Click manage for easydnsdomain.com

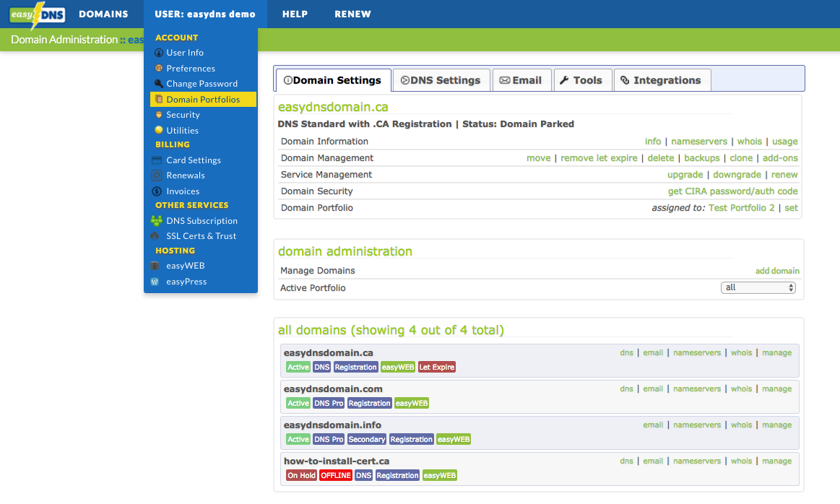pos(776,389)
